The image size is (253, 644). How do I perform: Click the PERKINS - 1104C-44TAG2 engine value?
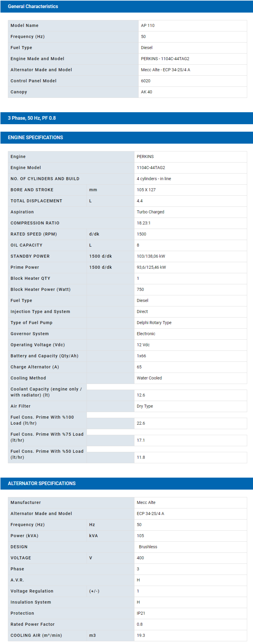click(x=165, y=59)
